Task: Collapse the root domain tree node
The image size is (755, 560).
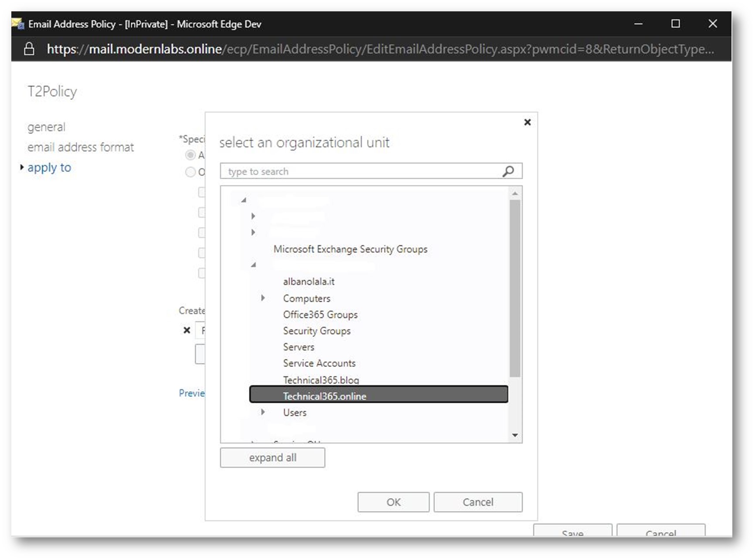Action: coord(244,200)
